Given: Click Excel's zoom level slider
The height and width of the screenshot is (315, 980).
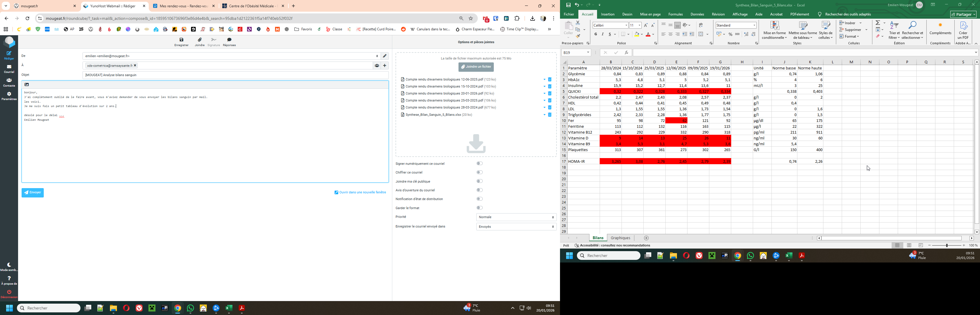Looking at the screenshot, I should pos(946,246).
